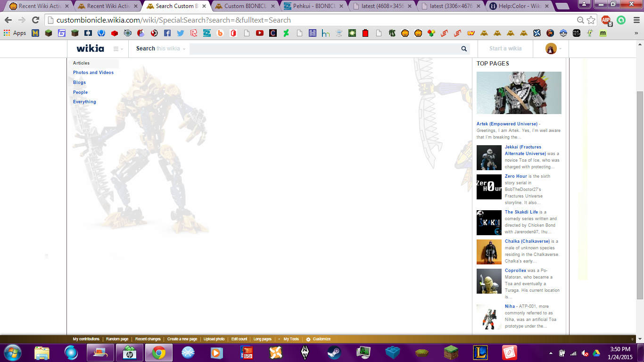Open the Office bookmark icon
The image size is (644, 362).
tap(233, 33)
